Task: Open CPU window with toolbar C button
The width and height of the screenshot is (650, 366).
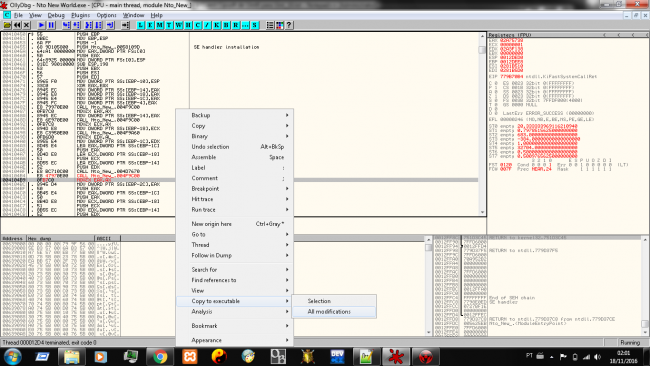Action: [198, 25]
